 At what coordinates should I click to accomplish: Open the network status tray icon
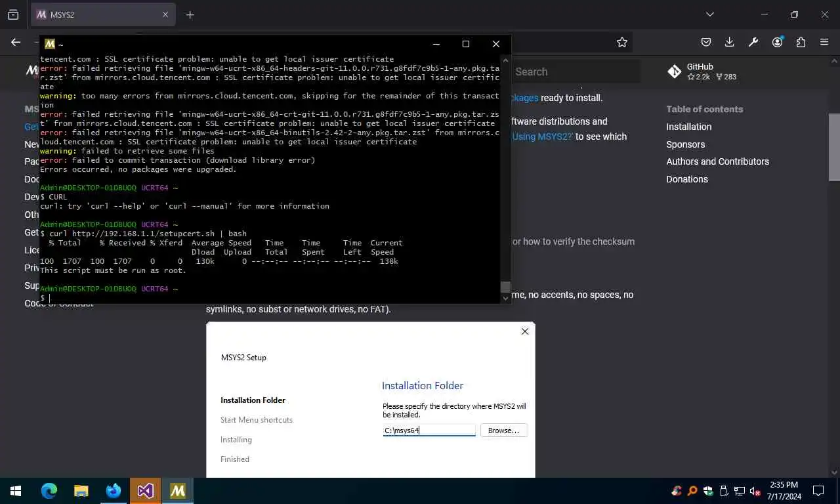[x=740, y=491]
